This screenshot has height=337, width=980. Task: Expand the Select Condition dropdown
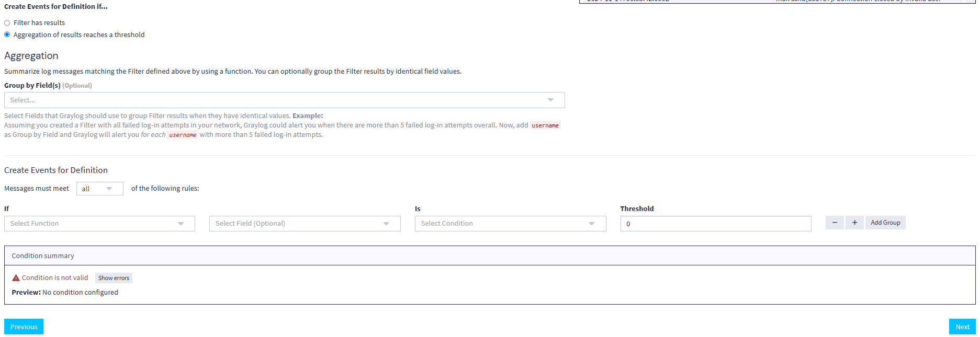point(510,224)
